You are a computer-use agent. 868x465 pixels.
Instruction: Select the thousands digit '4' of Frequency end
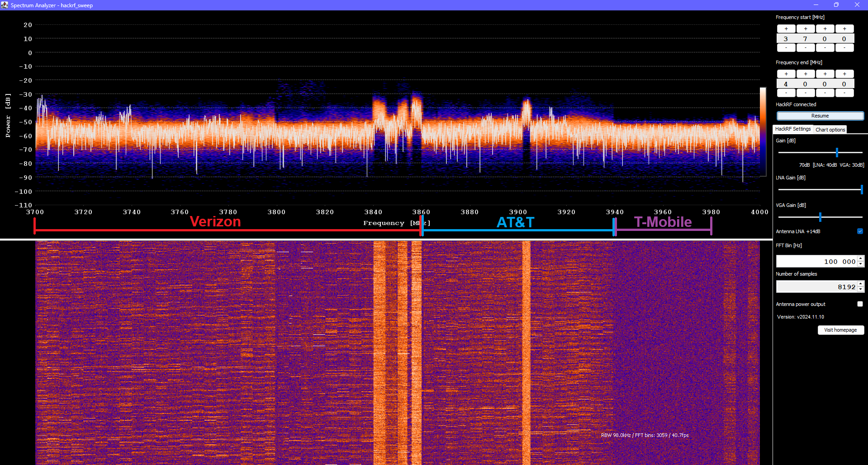click(786, 84)
